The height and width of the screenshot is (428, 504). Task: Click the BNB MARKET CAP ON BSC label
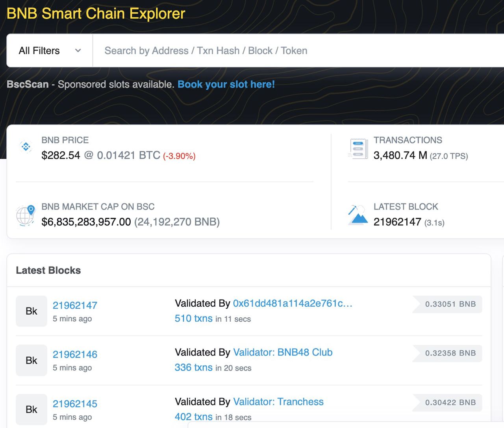click(98, 207)
